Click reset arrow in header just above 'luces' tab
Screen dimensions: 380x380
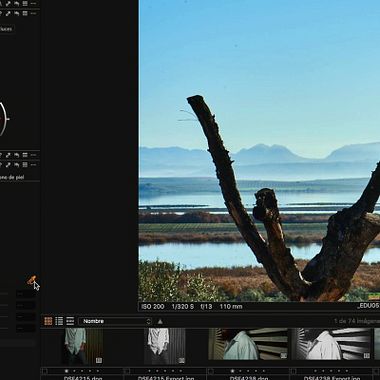tap(16, 14)
